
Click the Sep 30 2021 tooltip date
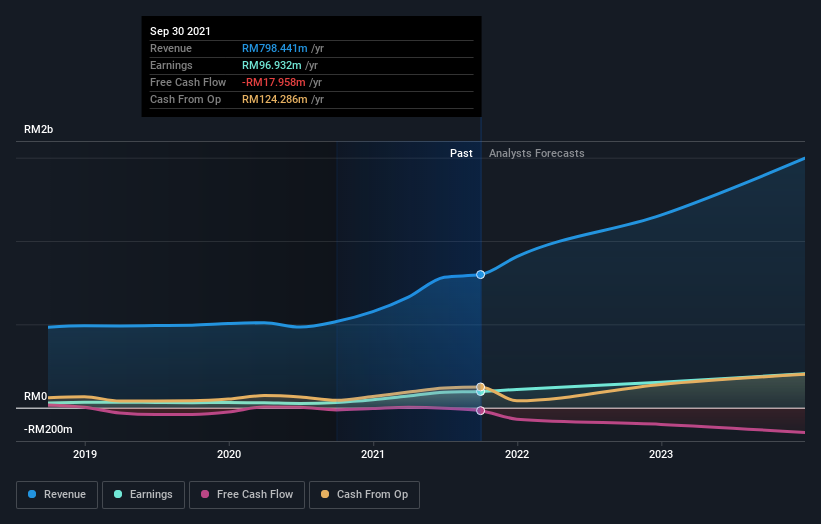(180, 31)
